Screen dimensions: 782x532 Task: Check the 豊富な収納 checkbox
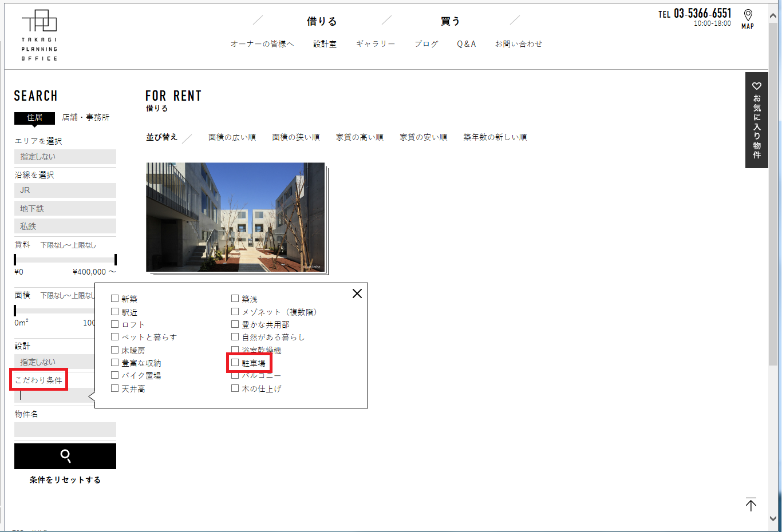click(x=114, y=363)
